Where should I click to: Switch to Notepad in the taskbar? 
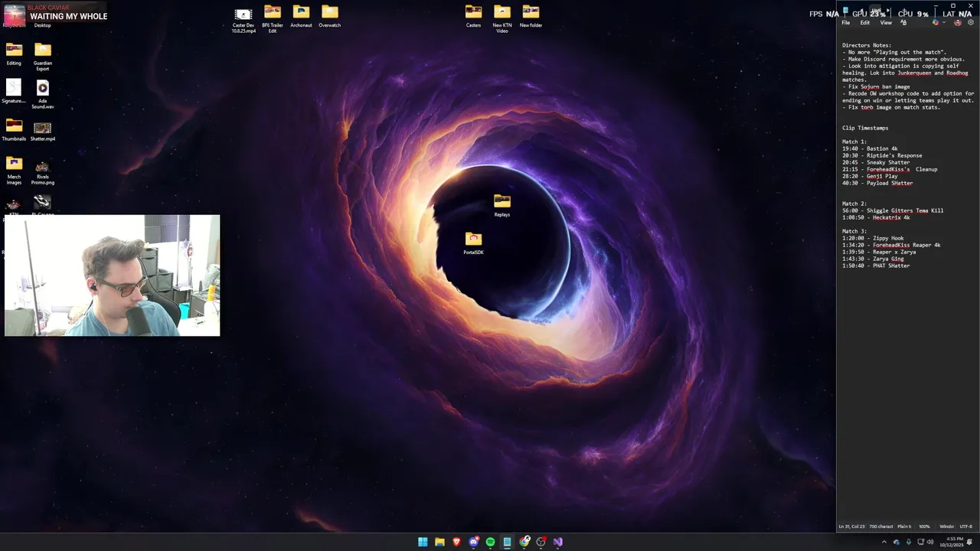(x=507, y=542)
